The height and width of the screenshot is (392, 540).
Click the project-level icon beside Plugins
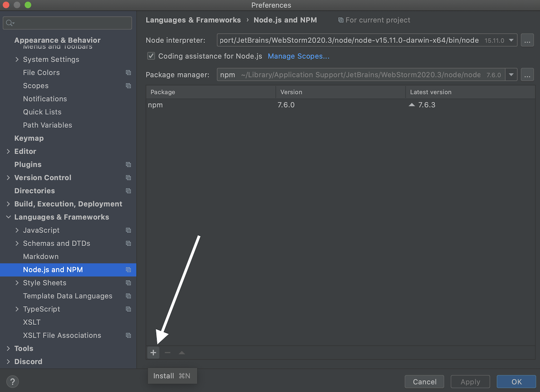click(x=128, y=164)
